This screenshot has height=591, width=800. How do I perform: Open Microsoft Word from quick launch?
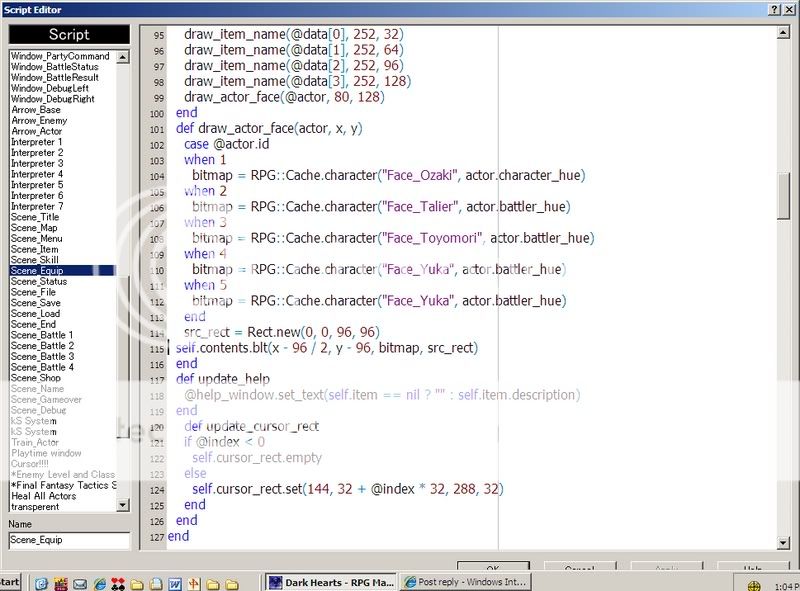pos(173,582)
